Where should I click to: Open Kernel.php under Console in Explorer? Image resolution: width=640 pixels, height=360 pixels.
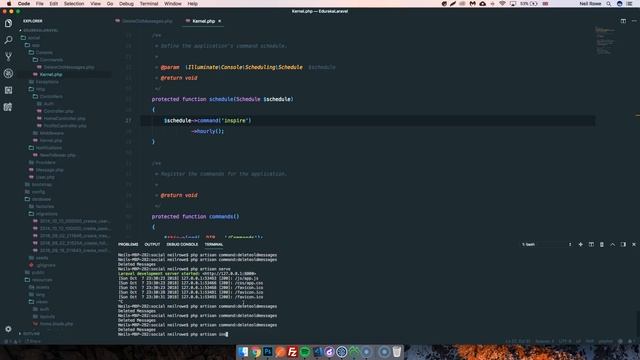tap(51, 74)
